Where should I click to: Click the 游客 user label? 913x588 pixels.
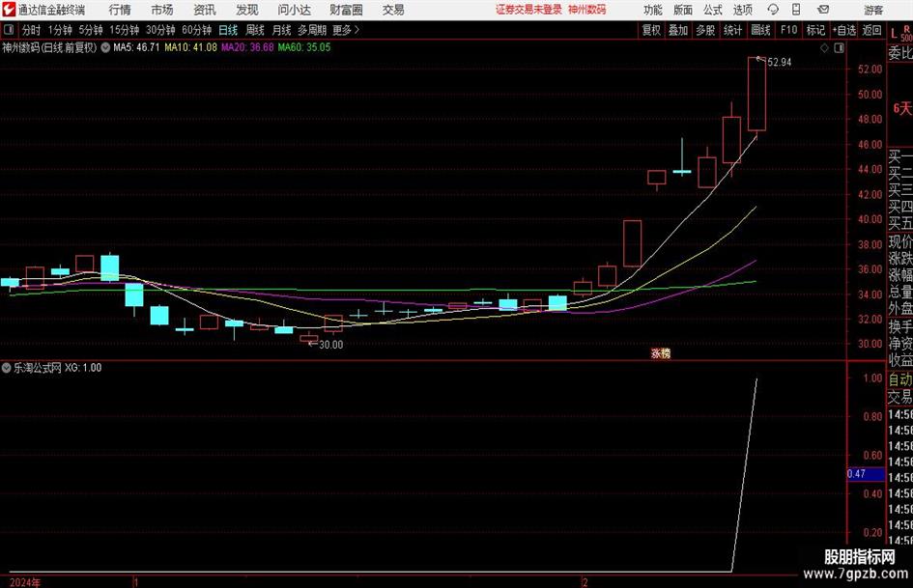[x=872, y=10]
